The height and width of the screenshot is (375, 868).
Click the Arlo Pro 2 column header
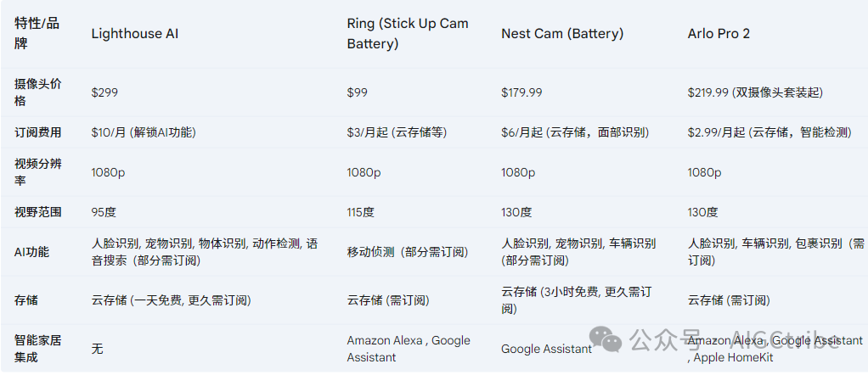(x=719, y=34)
